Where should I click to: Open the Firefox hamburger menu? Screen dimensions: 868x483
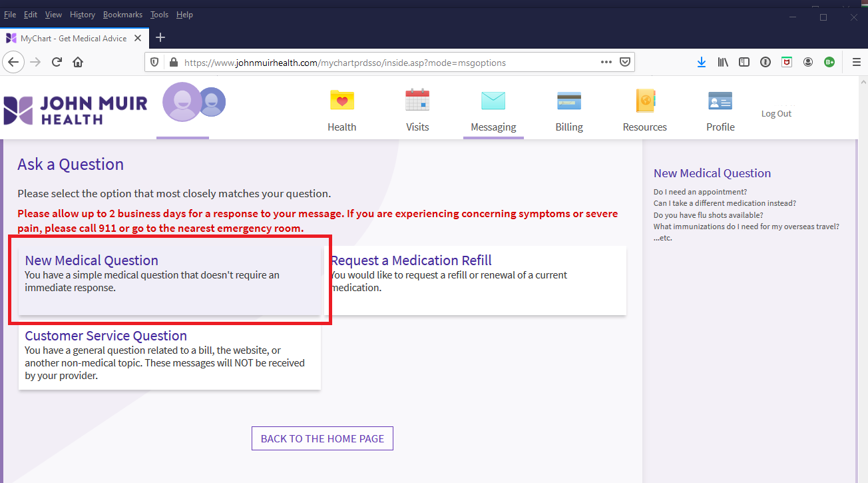click(x=856, y=62)
